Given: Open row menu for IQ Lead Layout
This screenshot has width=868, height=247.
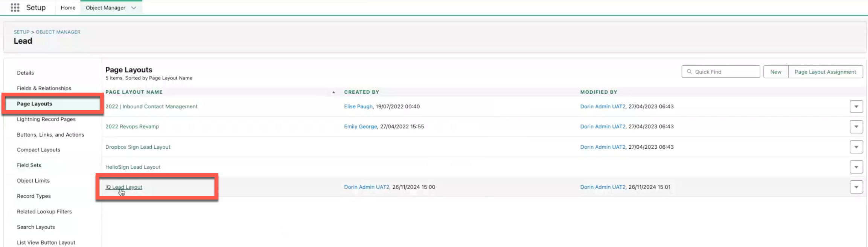Looking at the screenshot, I should 856,187.
